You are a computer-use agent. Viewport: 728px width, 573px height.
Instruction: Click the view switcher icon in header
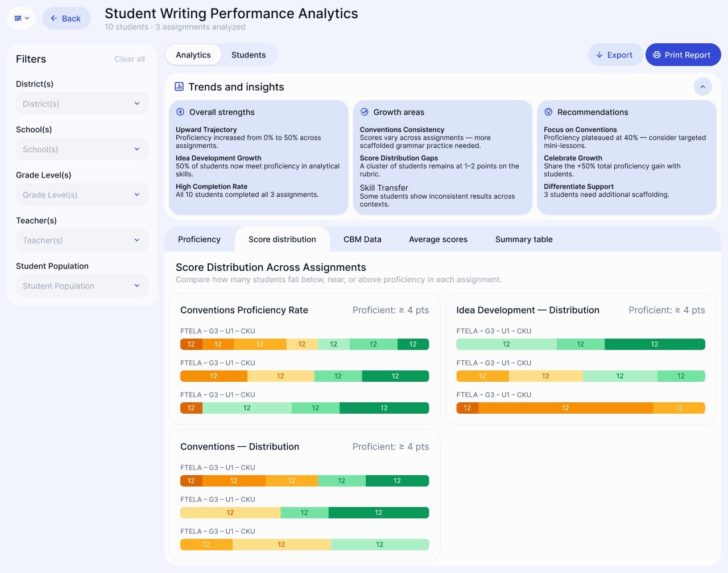21,18
